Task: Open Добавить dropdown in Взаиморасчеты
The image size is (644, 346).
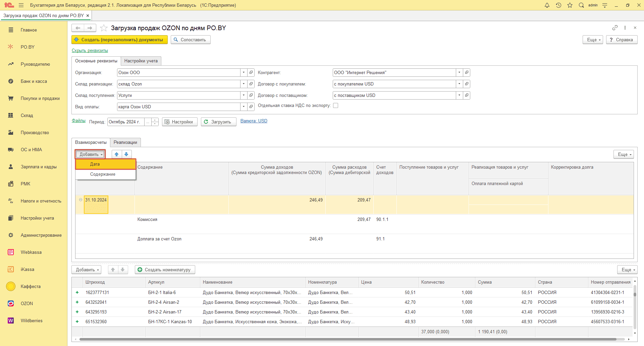Action: coord(90,154)
